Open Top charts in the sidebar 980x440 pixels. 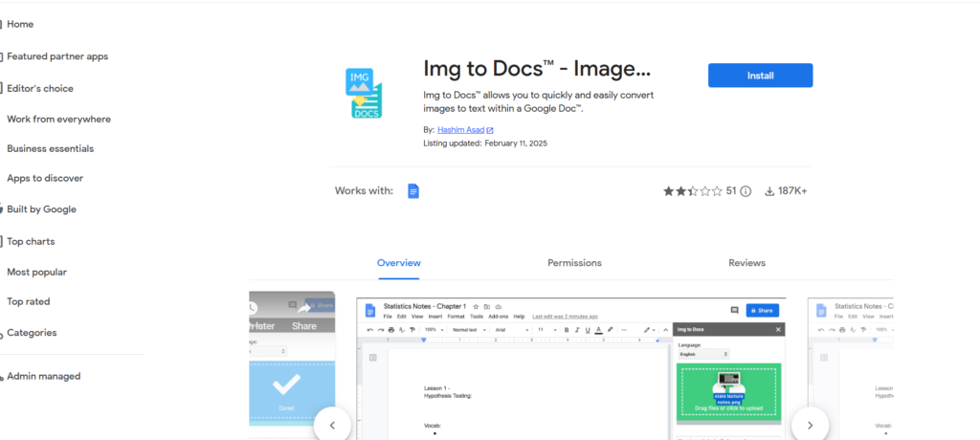[31, 241]
